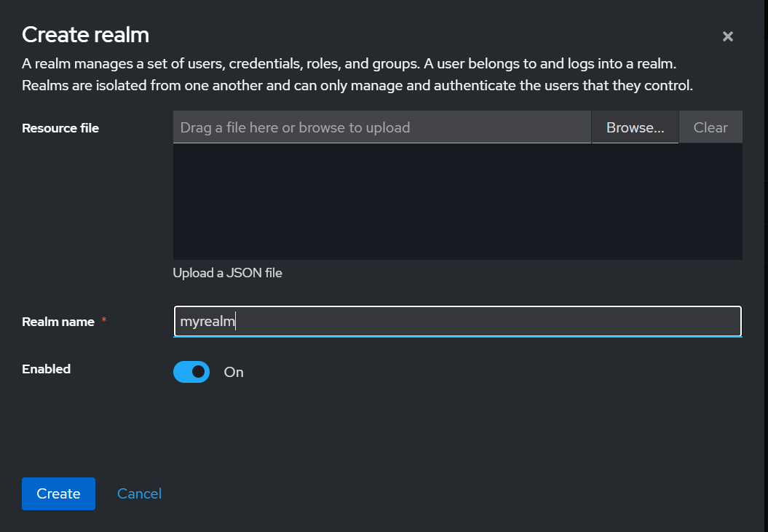Place cursor in the 'myrealm' text
The height and width of the screenshot is (532, 768).
pyautogui.click(x=207, y=321)
